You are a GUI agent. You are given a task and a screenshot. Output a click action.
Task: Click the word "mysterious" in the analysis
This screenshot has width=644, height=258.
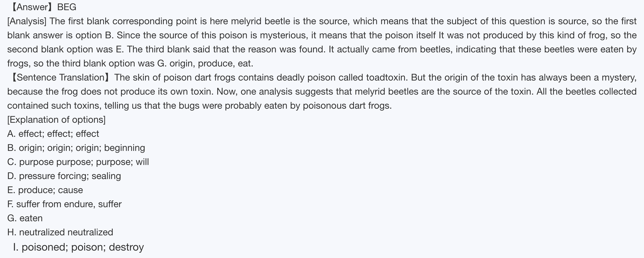[x=283, y=35]
